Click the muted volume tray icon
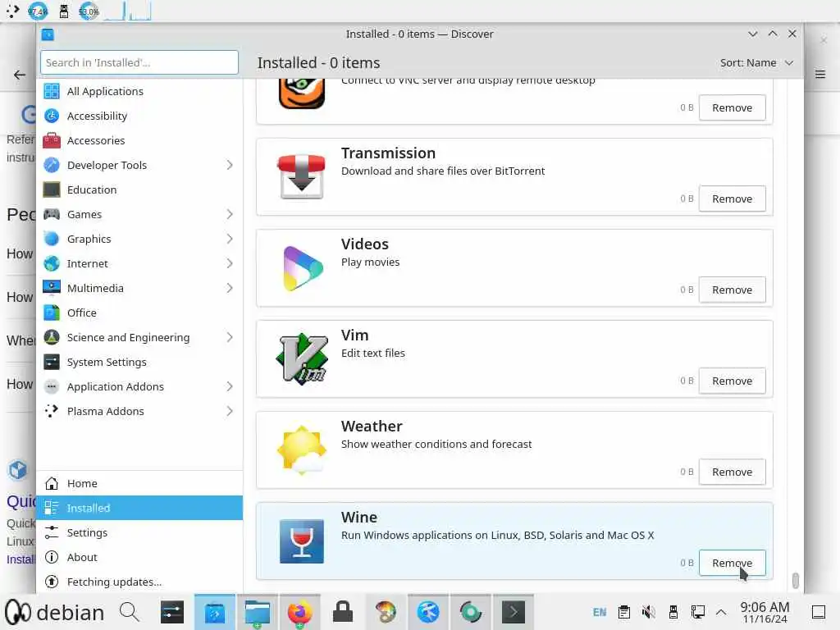Viewport: 840px width, 630px height. [648, 612]
